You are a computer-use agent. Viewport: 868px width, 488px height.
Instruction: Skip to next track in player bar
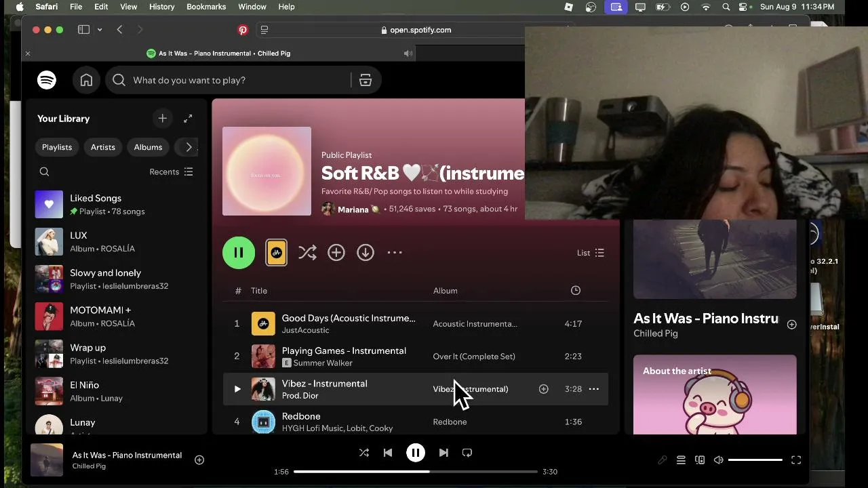(443, 453)
